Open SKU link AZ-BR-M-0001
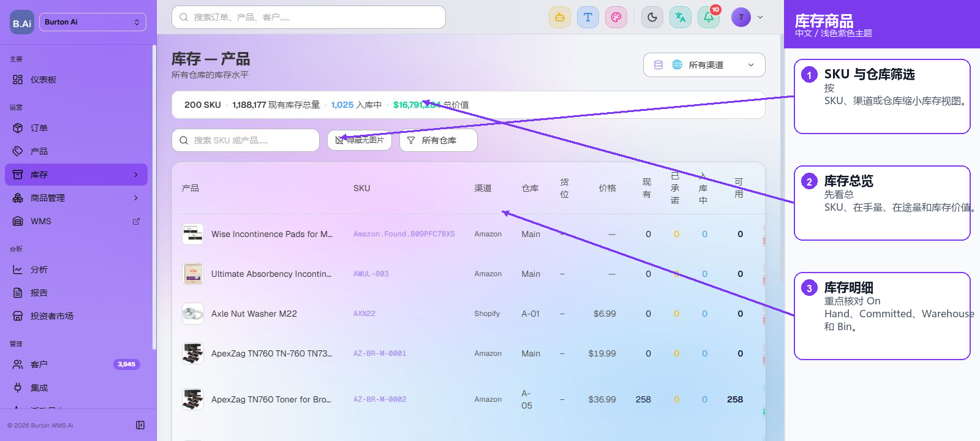Screen dimensions: 980x441 (380, 353)
